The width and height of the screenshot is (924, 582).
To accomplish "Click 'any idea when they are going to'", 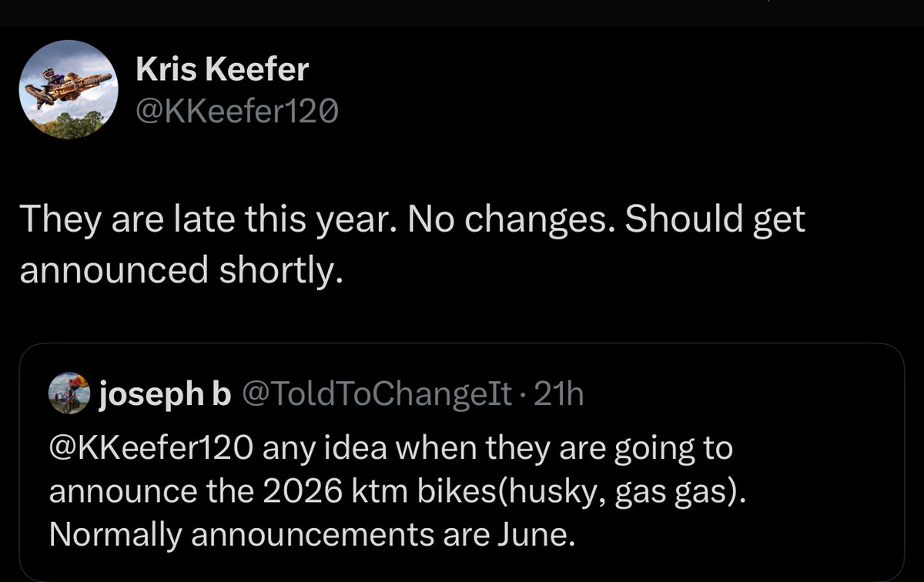I will click(497, 449).
